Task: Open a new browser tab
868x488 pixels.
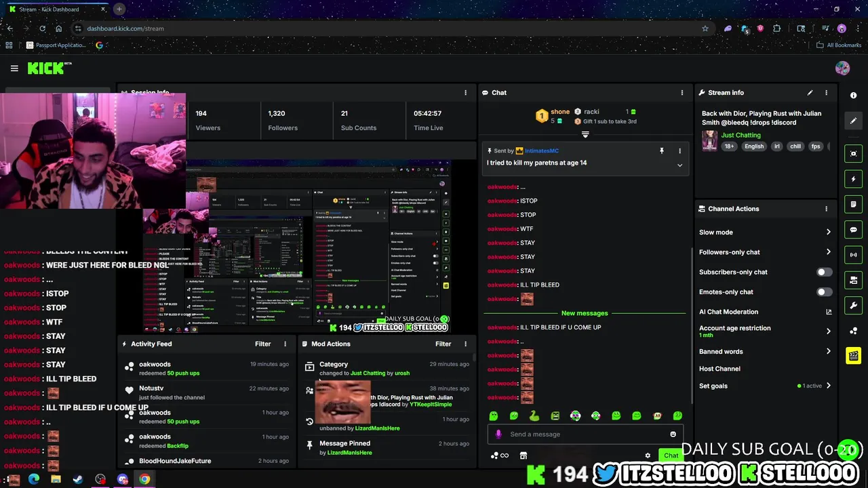Action: click(x=119, y=9)
